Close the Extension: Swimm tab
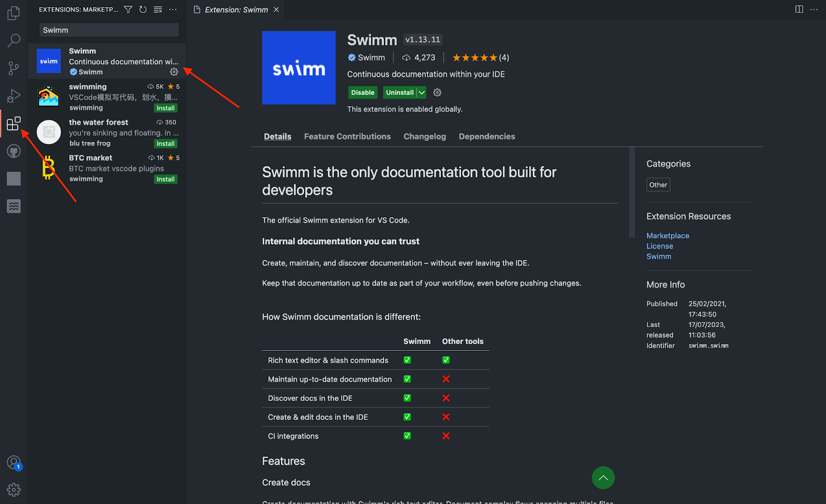This screenshot has width=826, height=504. [276, 10]
